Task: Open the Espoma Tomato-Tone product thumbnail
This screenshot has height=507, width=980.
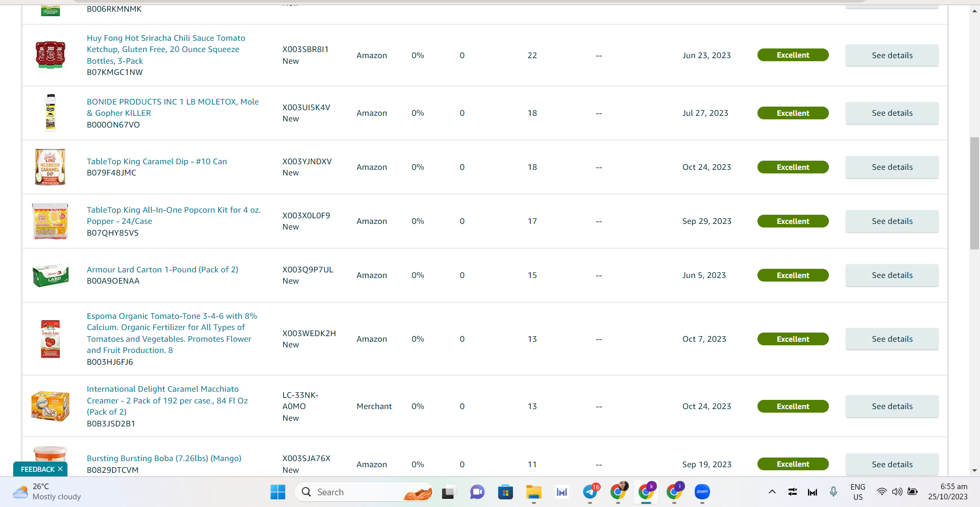Action: (50, 339)
